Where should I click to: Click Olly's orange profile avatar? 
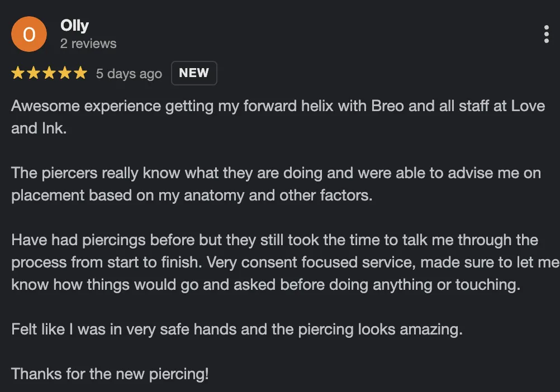[29, 35]
